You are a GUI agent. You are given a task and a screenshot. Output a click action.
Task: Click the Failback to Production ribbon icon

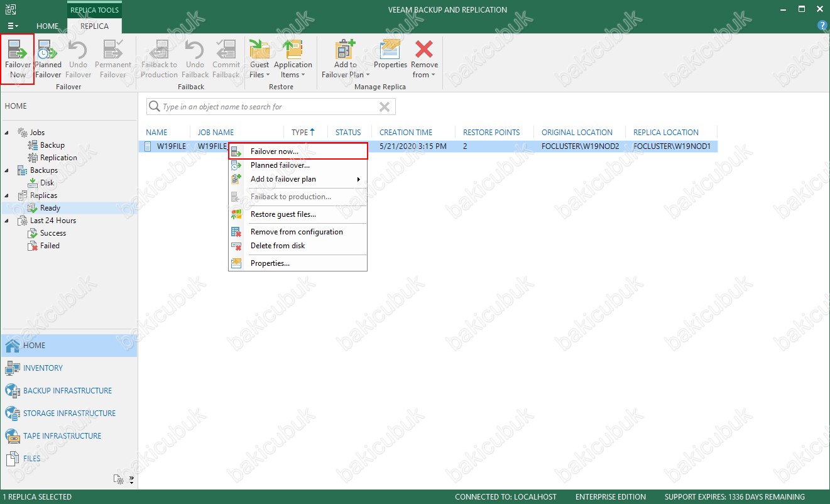point(160,59)
